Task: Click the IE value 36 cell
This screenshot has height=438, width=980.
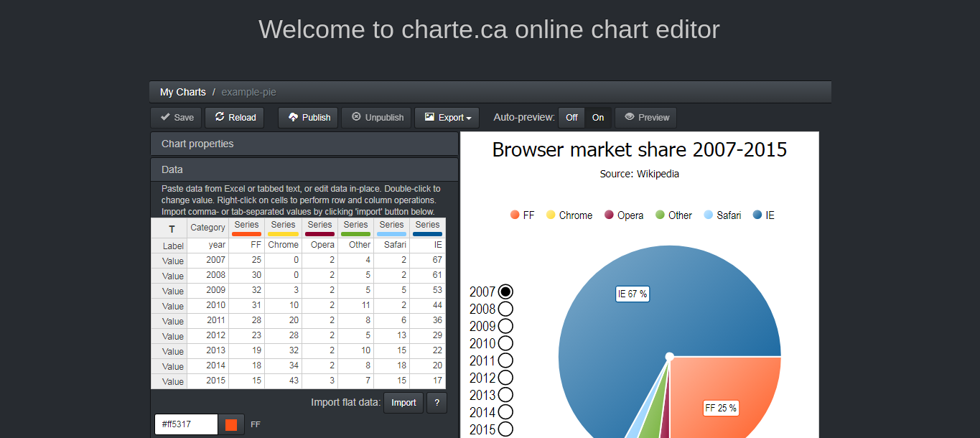Action: coord(428,321)
